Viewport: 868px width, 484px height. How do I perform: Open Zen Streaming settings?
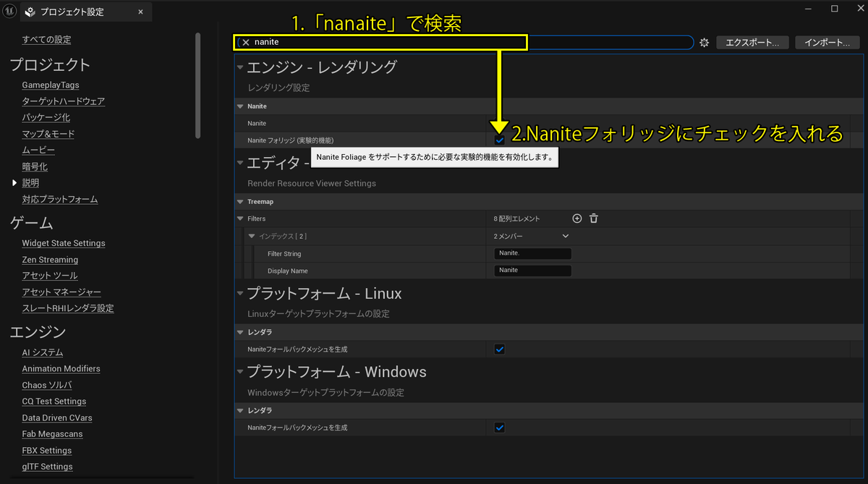click(x=50, y=260)
